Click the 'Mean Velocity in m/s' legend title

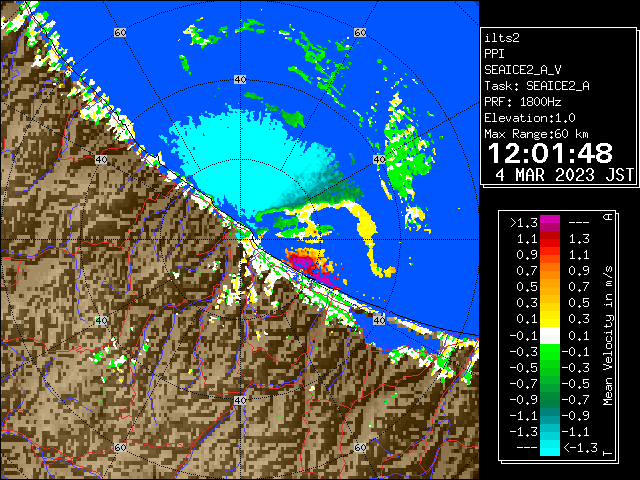pyautogui.click(x=608, y=336)
